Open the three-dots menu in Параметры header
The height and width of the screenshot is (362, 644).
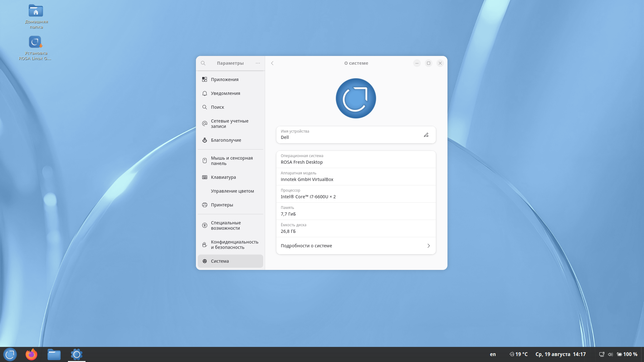click(258, 63)
